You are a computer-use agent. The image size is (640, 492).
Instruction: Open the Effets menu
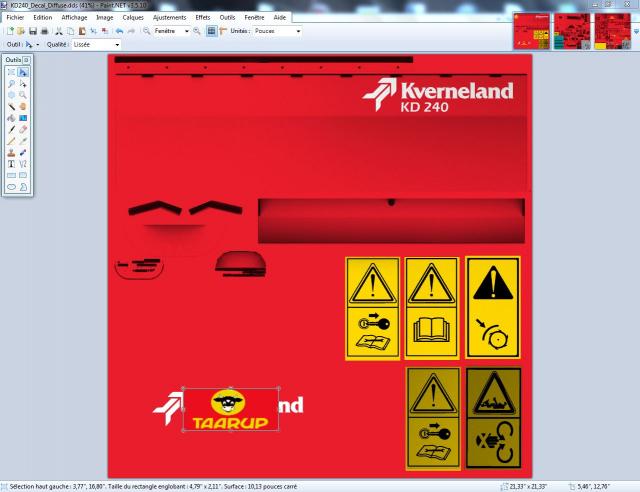203,18
